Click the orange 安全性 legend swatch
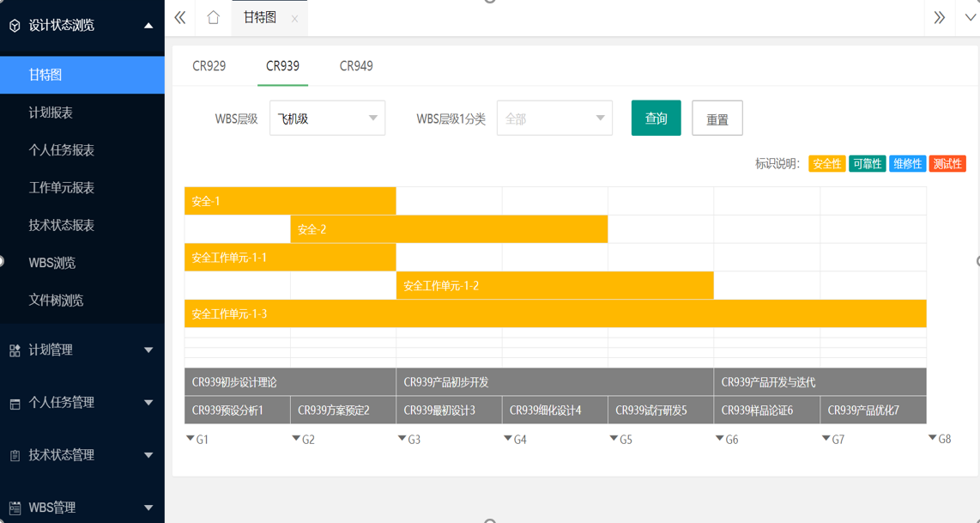This screenshot has height=523, width=980. [x=826, y=164]
